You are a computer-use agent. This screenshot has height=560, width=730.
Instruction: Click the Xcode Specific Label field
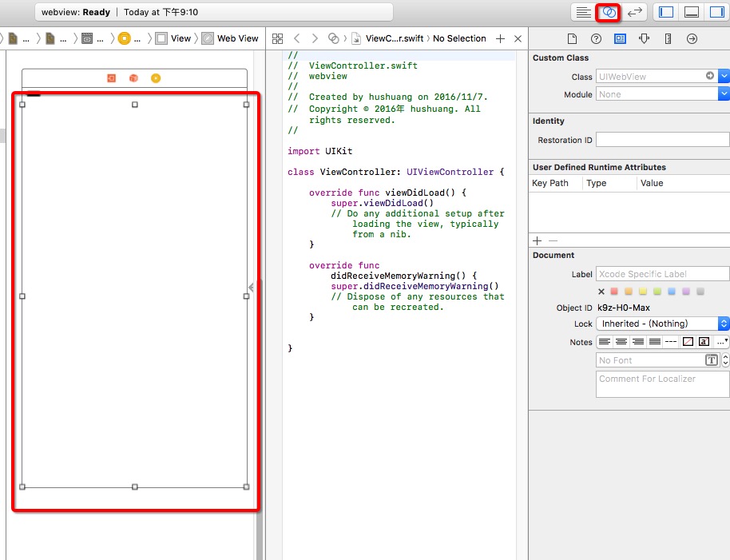tap(662, 274)
